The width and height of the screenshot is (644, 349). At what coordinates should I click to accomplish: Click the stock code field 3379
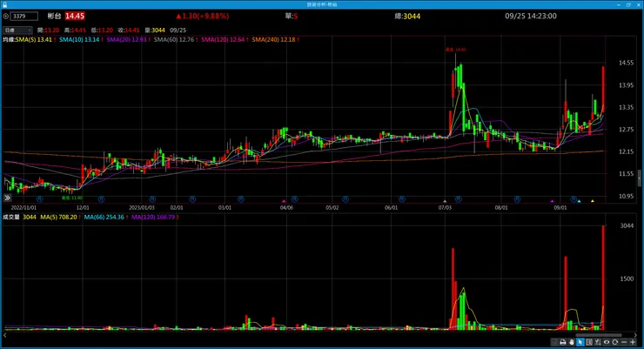click(x=24, y=16)
